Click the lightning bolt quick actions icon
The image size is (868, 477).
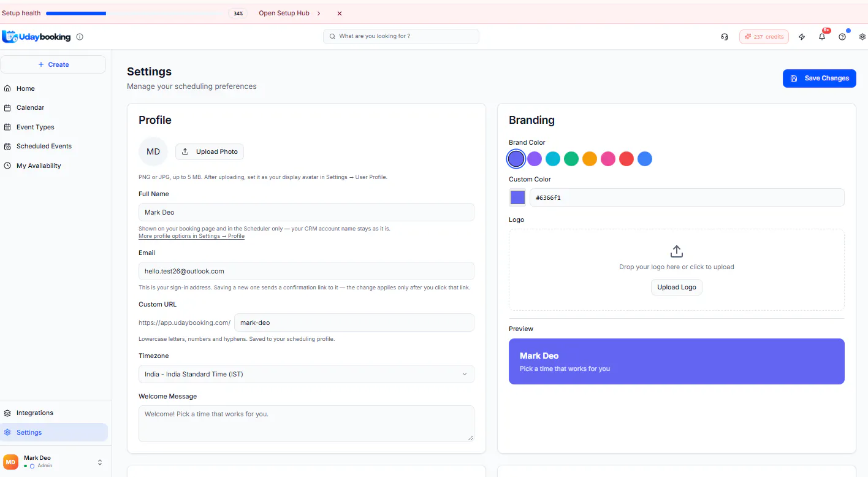802,37
